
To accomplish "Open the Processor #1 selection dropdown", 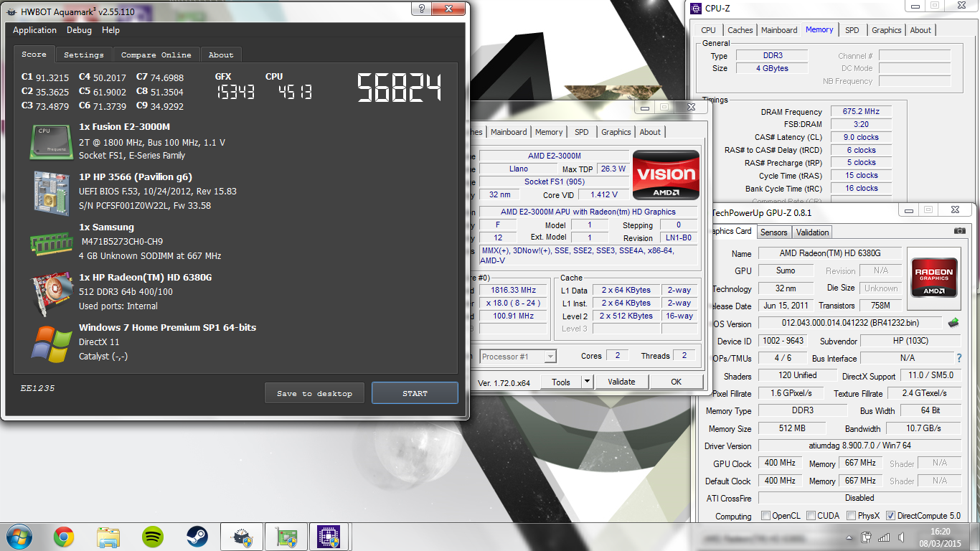I will tap(518, 357).
